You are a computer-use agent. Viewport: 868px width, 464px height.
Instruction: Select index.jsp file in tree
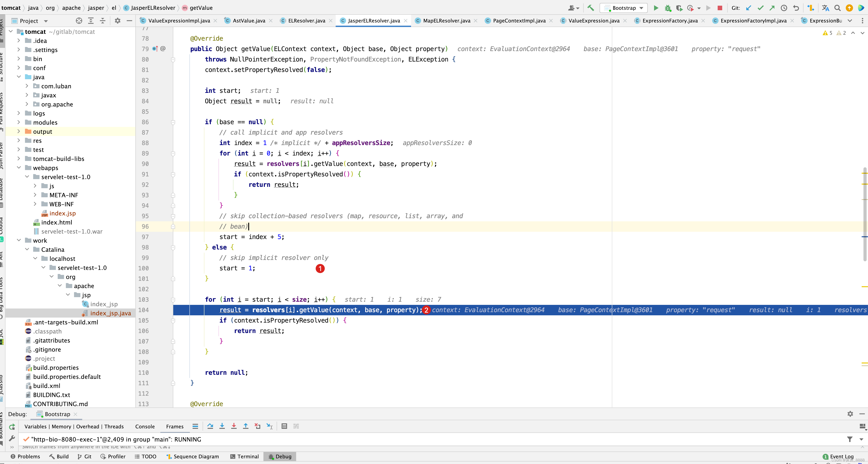(x=62, y=213)
